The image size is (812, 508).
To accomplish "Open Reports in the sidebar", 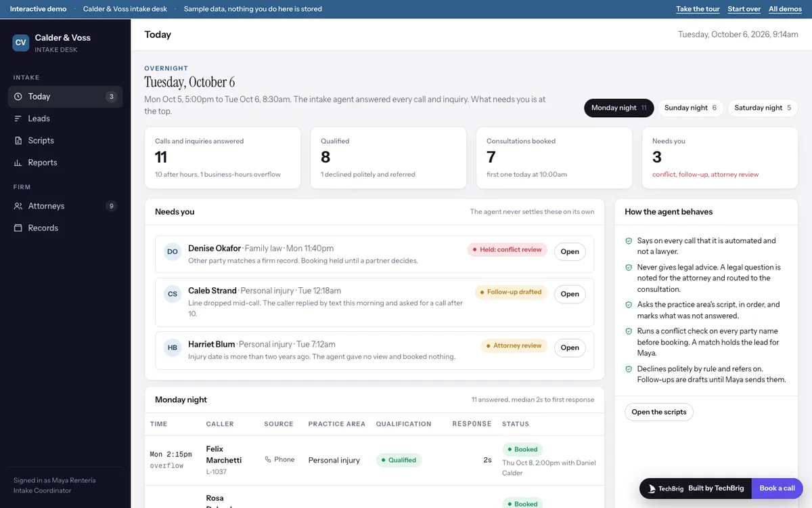I will click(x=65, y=163).
